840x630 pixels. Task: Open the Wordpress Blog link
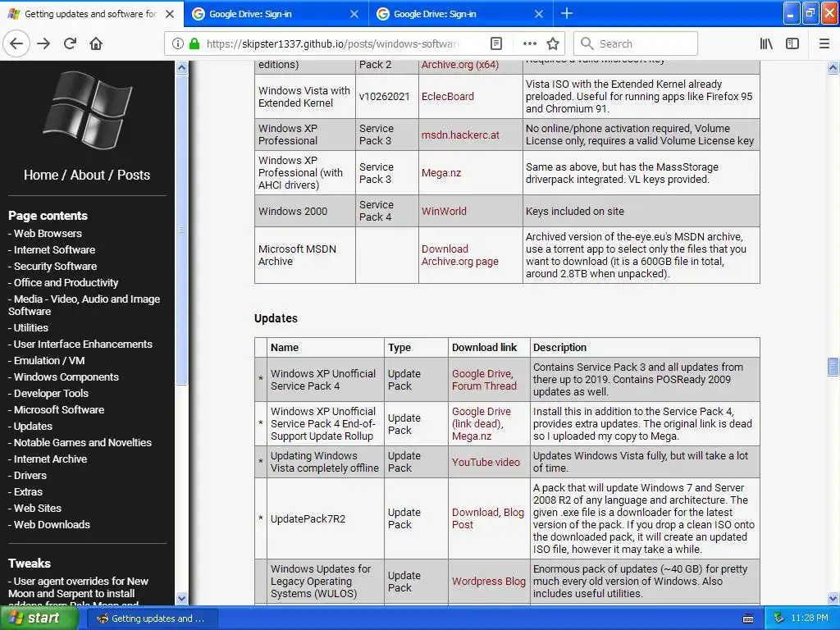coord(489,582)
